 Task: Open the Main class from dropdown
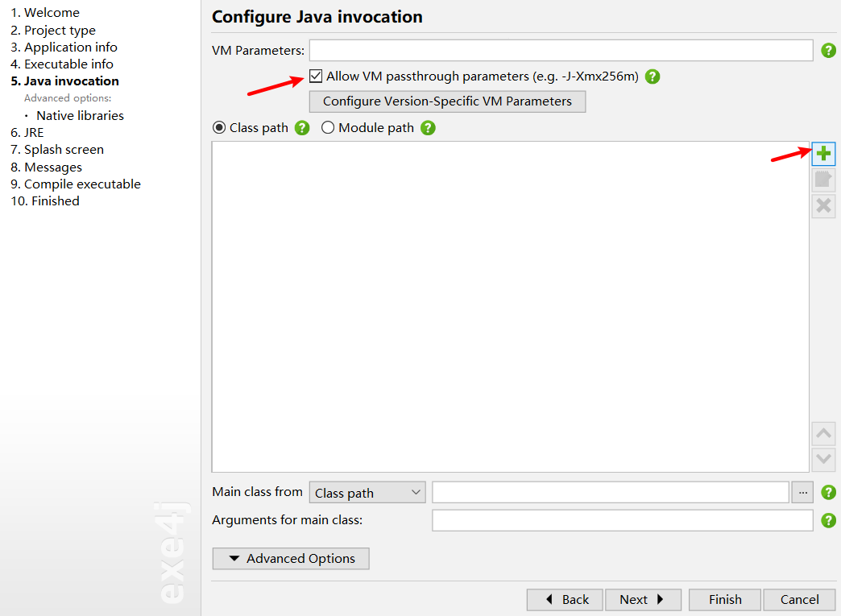367,492
